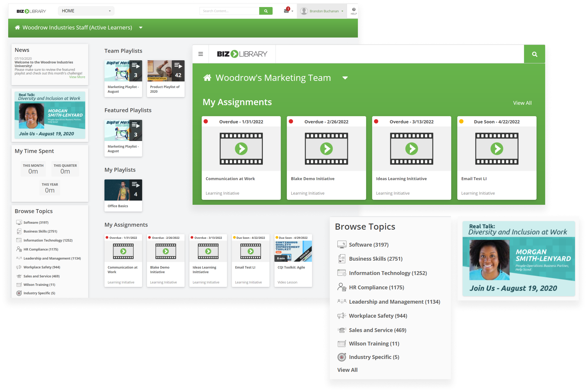Click View All link in green My Assignments
587x392 pixels.
[x=522, y=103]
